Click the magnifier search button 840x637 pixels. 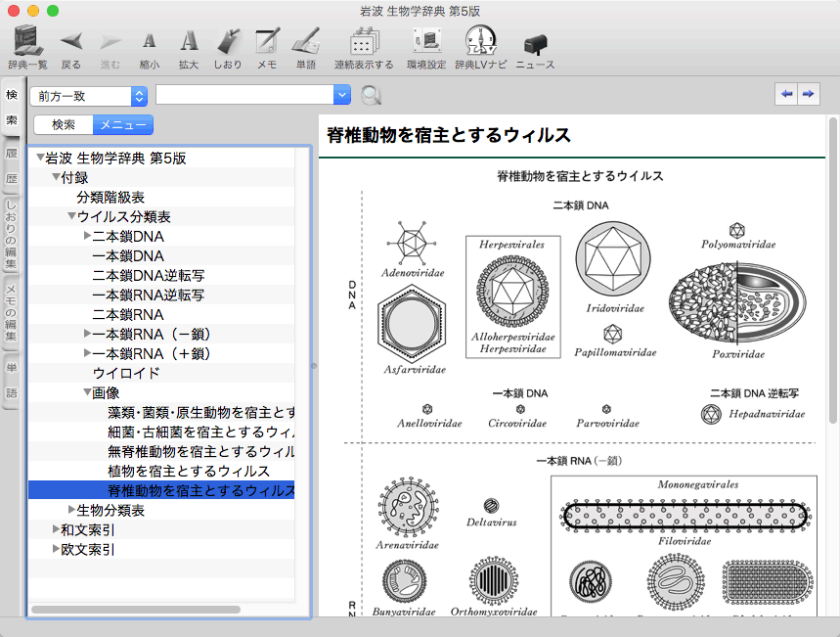click(371, 95)
